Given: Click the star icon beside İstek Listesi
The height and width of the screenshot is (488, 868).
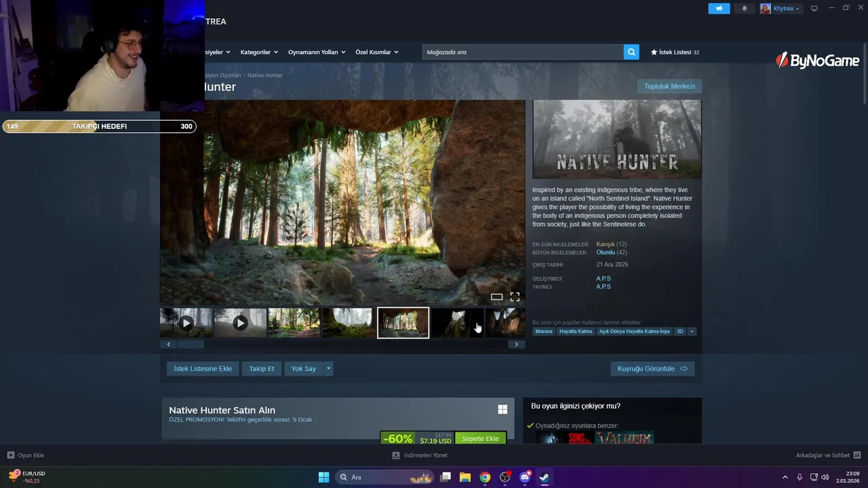Looking at the screenshot, I should pyautogui.click(x=654, y=52).
